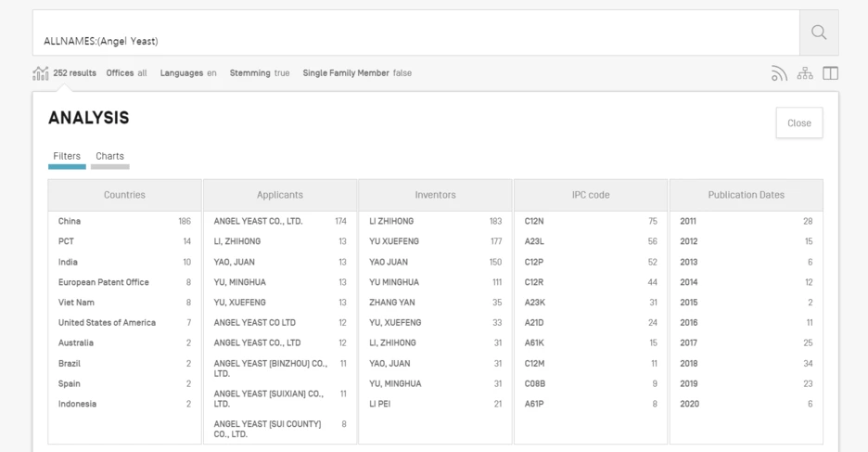Select inventor YU XUEFENG with 177
868x452 pixels.
pyautogui.click(x=436, y=241)
